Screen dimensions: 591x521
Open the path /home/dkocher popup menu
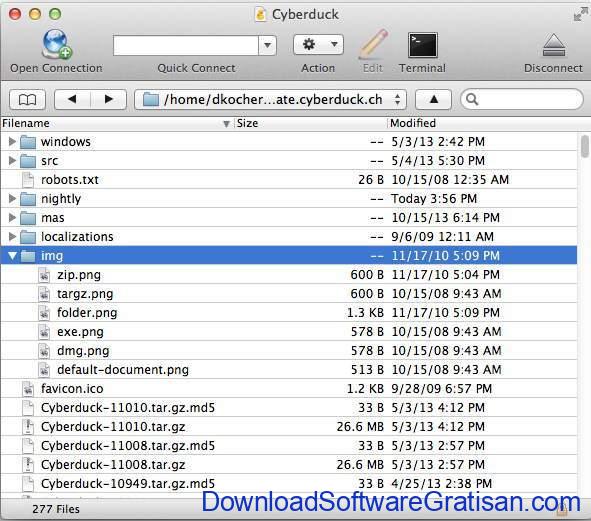tap(271, 100)
